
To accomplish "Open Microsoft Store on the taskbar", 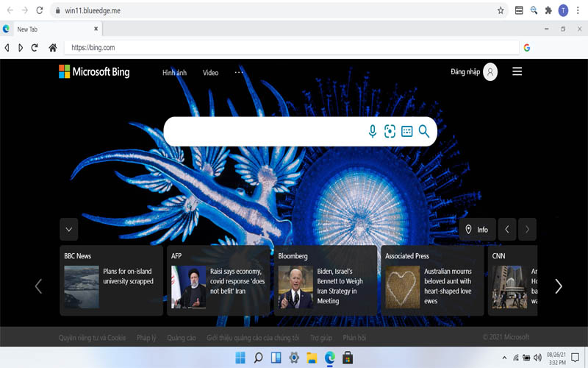I will tap(348, 358).
